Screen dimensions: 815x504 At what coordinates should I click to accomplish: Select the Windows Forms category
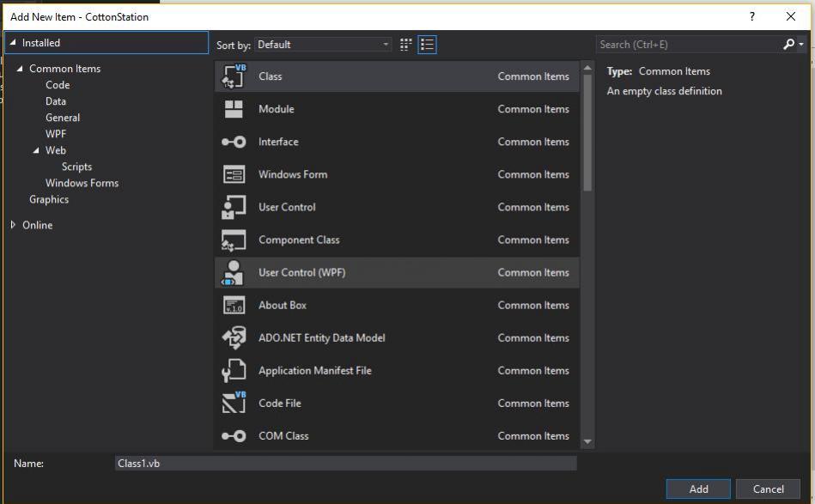pyautogui.click(x=82, y=183)
